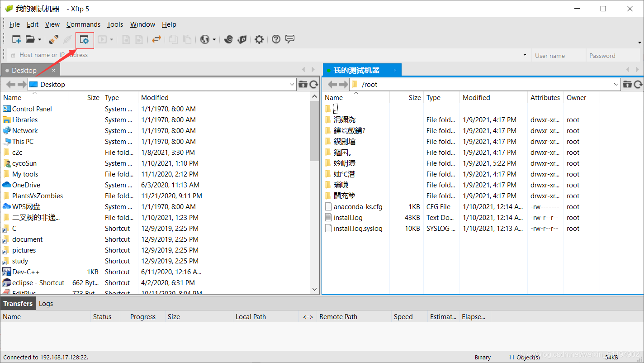Click the orange Synchronize arrows icon
The height and width of the screenshot is (363, 644).
(x=156, y=39)
